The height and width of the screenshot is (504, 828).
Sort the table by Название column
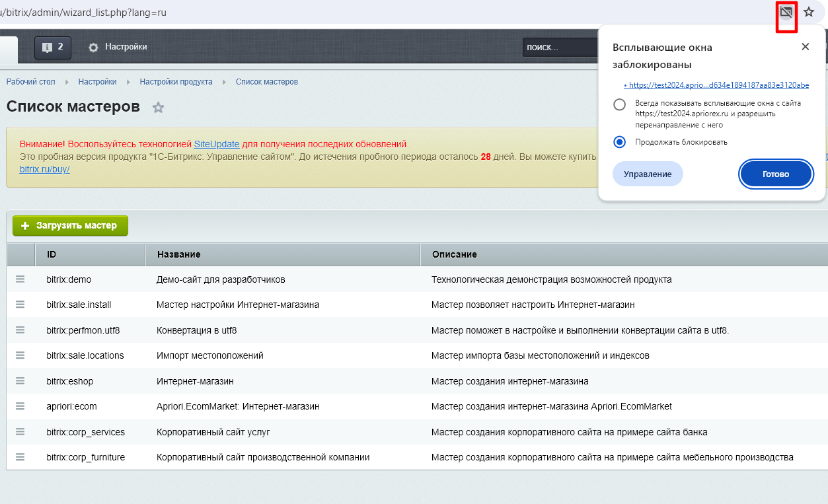(178, 254)
